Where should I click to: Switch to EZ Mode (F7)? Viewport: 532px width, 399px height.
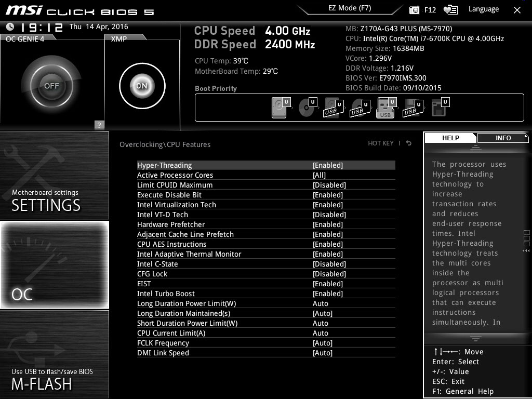(350, 8)
